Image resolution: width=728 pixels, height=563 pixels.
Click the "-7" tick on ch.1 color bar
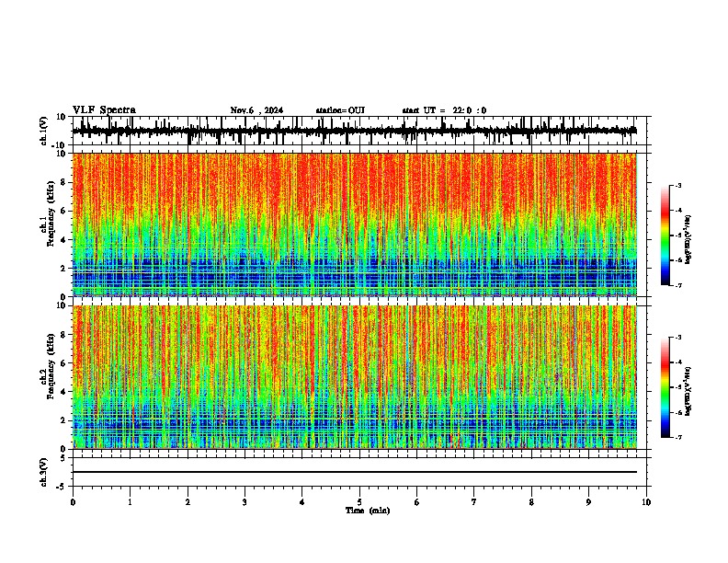[677, 285]
